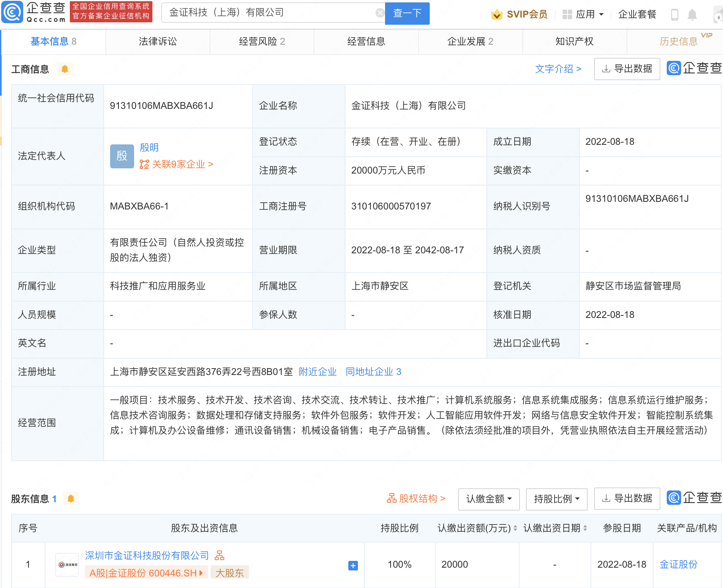
Task: Toggle sorting on the 认缴出资额 column
Action: point(516,528)
